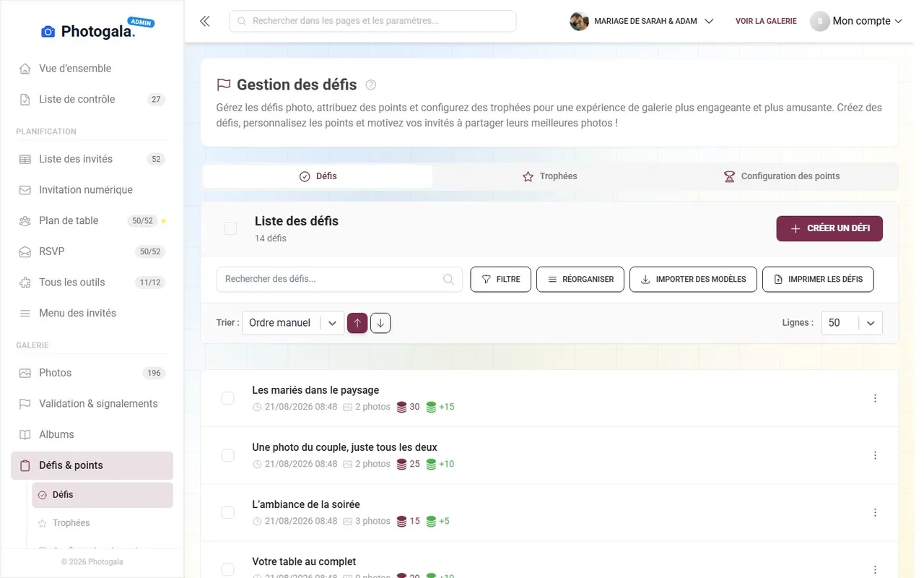Select the Défis tab
924x578 pixels.
tap(318, 176)
